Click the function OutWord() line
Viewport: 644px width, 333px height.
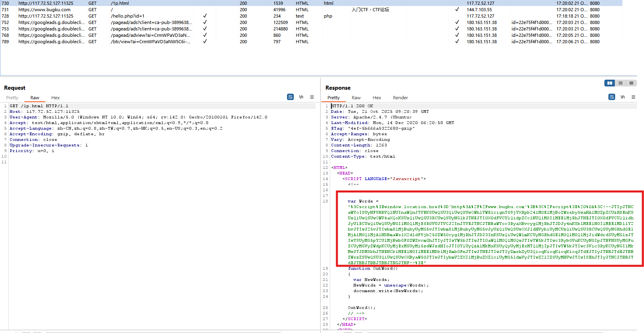[373, 269]
